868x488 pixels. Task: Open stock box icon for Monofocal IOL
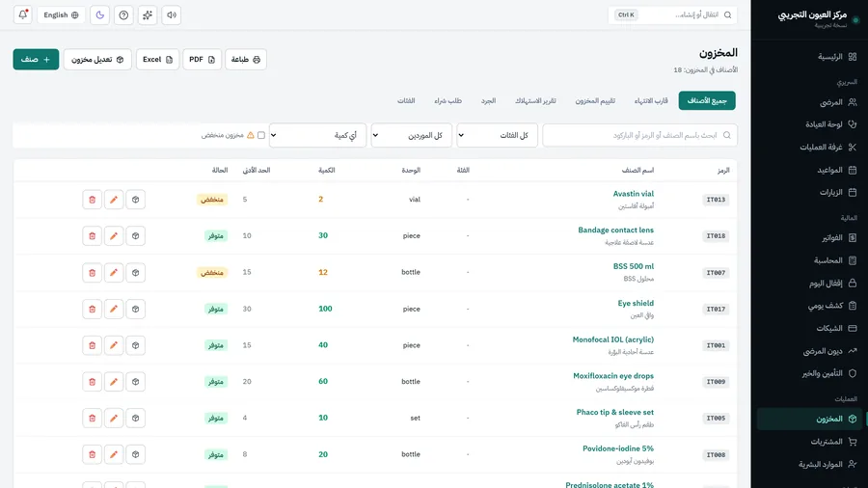pyautogui.click(x=135, y=345)
